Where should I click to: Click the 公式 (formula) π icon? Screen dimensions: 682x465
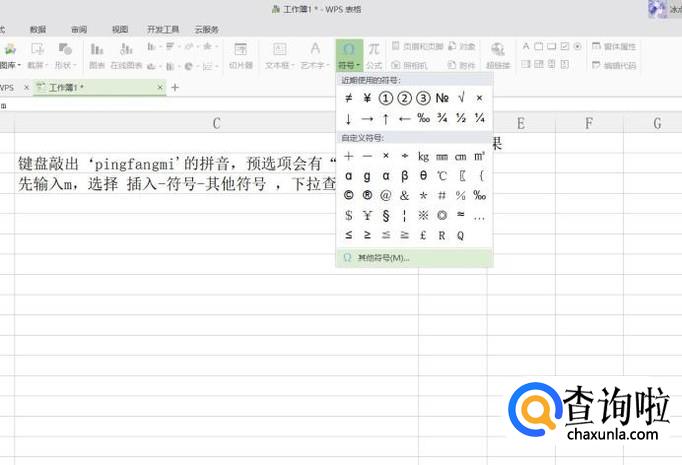(x=373, y=54)
